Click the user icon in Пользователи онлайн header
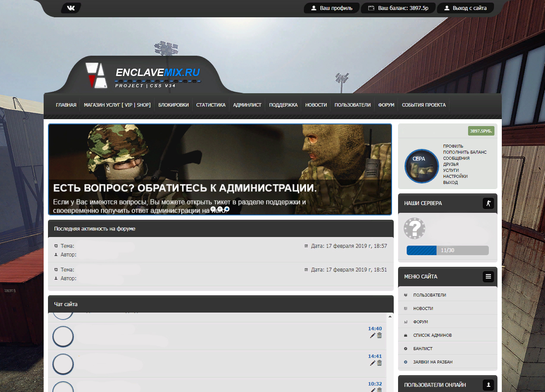This screenshot has height=392, width=545. [x=488, y=385]
